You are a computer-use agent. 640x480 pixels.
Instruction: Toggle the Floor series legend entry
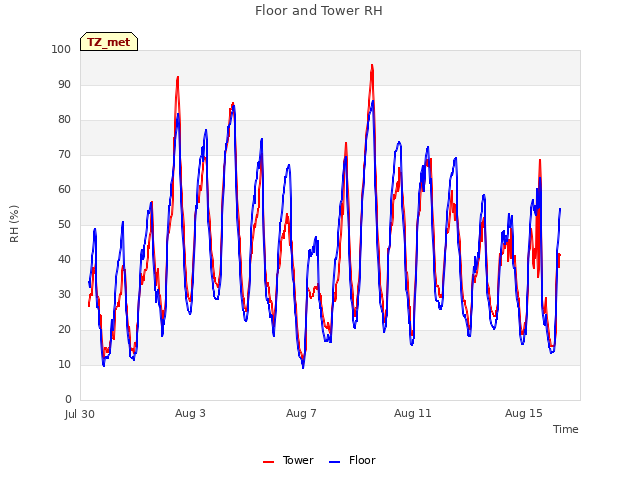pyautogui.click(x=352, y=460)
